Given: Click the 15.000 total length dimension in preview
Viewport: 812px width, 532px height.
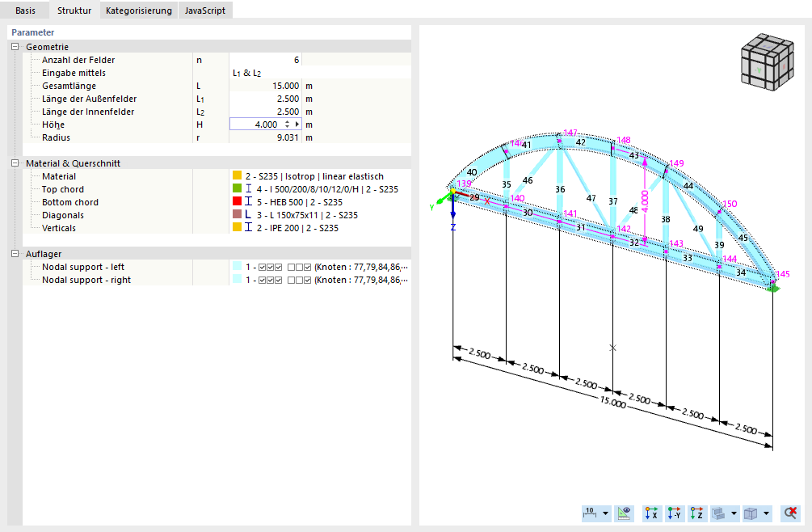Looking at the screenshot, I should [612, 402].
